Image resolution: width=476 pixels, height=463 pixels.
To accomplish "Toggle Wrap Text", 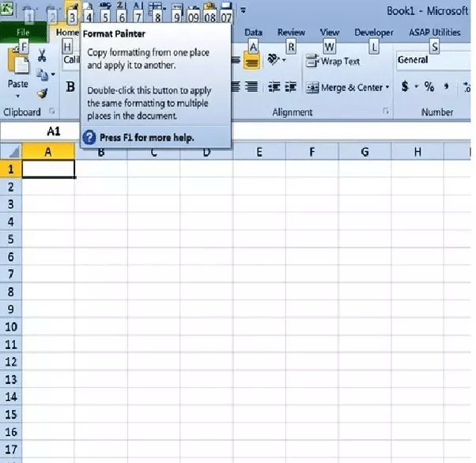I will click(333, 61).
